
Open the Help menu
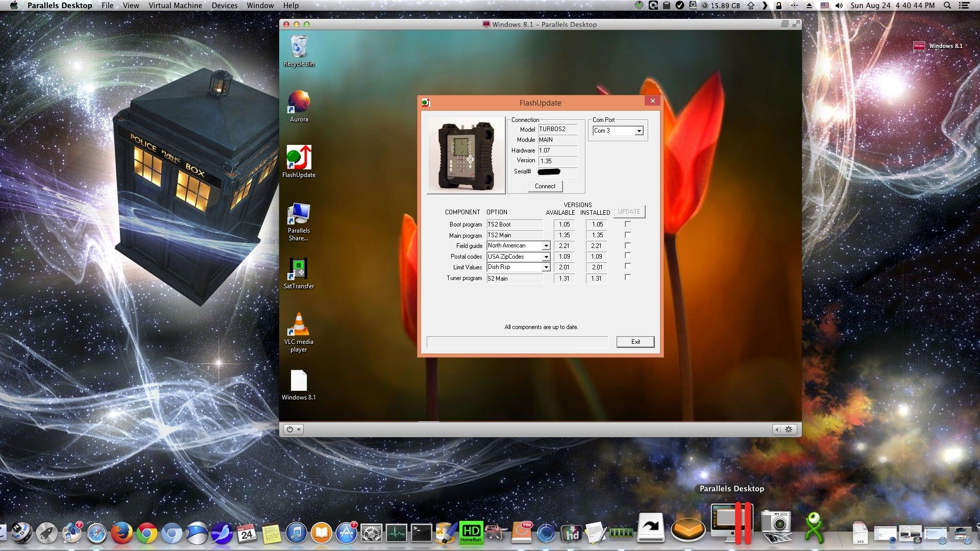pos(291,6)
